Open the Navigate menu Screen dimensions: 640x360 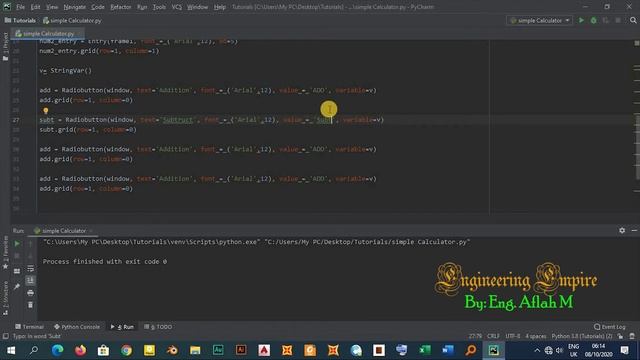click(x=75, y=7)
